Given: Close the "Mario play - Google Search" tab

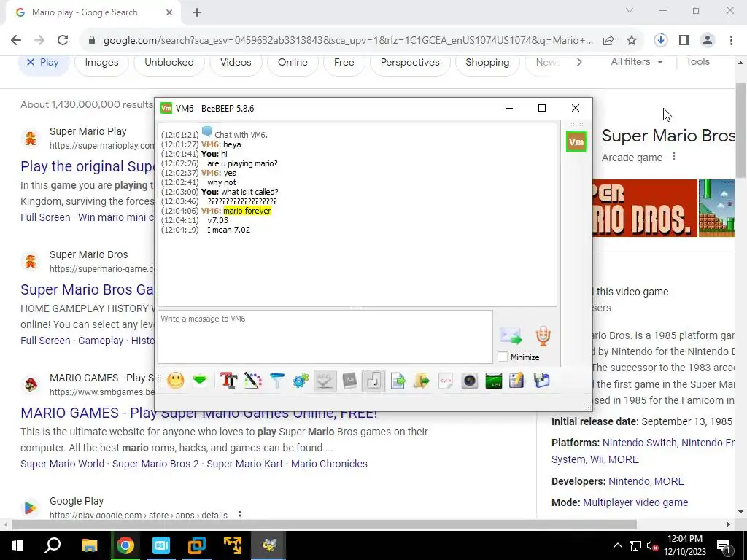Looking at the screenshot, I should click(x=169, y=12).
